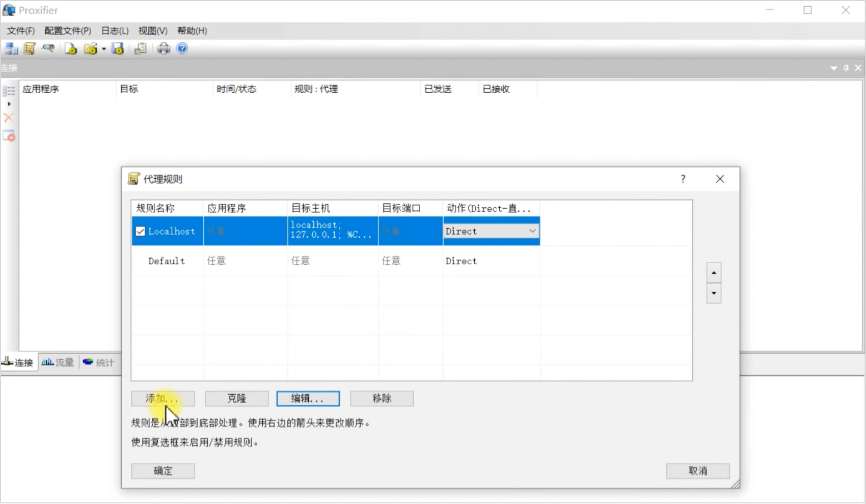Open the 文件(F) menu
Image resolution: width=866 pixels, height=504 pixels.
(21, 31)
